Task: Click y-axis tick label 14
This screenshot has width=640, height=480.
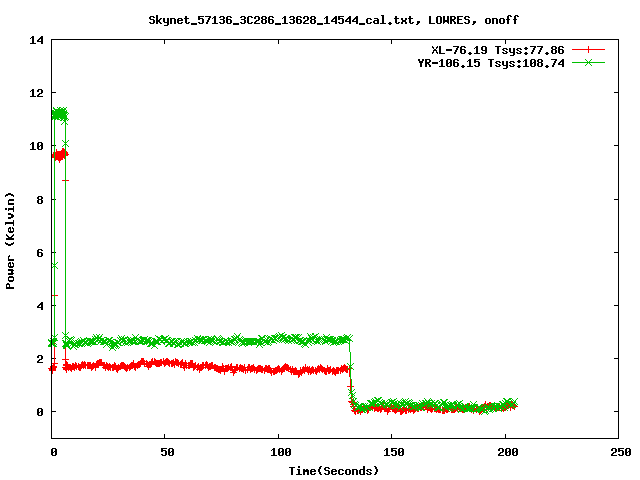Action: 36,40
